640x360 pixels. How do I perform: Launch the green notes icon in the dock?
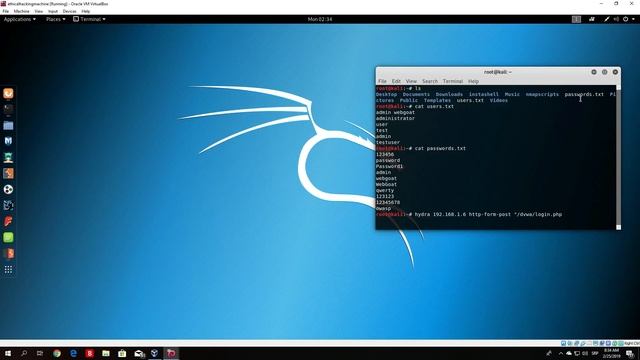pyautogui.click(x=8, y=237)
